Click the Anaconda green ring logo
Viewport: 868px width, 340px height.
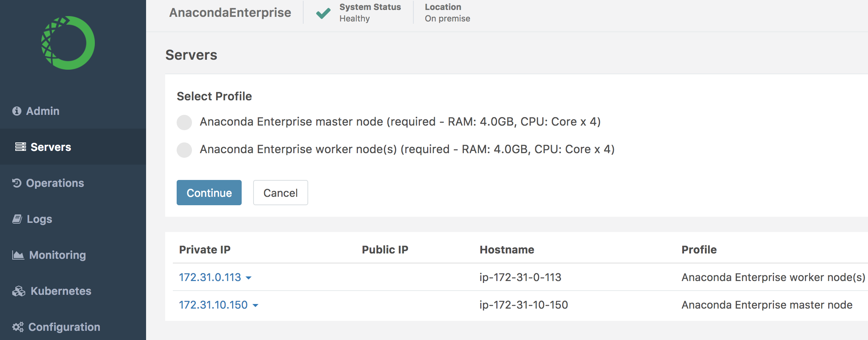point(68,43)
